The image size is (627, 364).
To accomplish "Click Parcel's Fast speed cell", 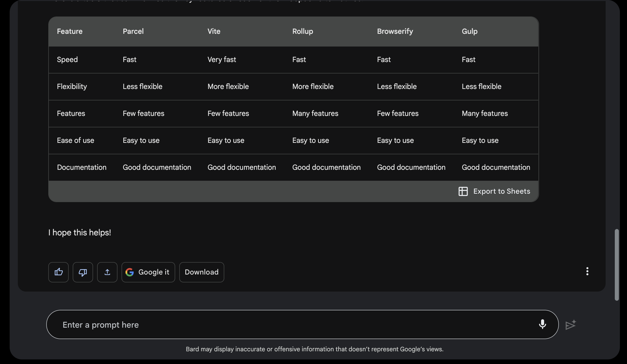I will pos(129,59).
